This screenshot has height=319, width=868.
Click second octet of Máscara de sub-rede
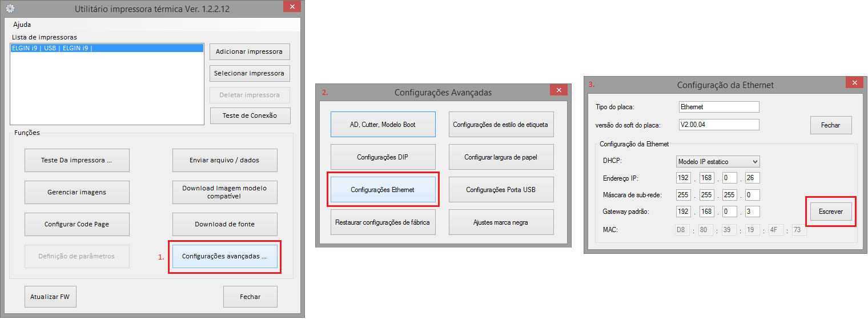click(x=706, y=195)
